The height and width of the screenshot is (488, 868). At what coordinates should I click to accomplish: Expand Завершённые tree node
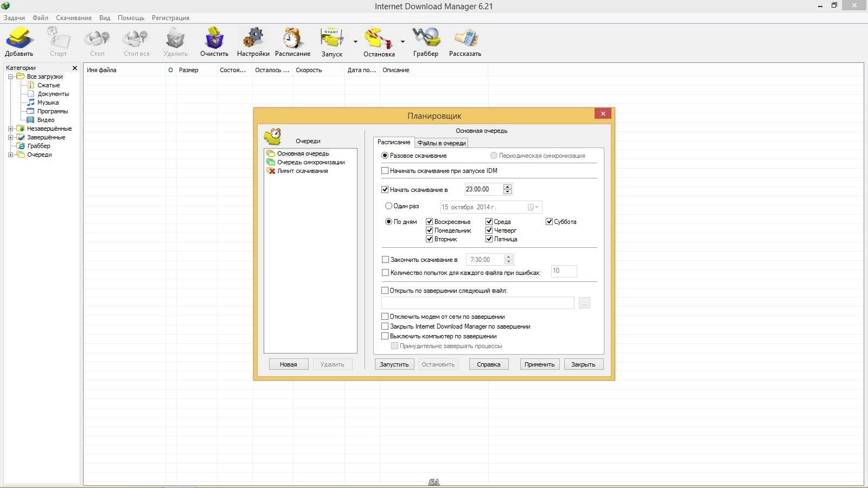10,137
